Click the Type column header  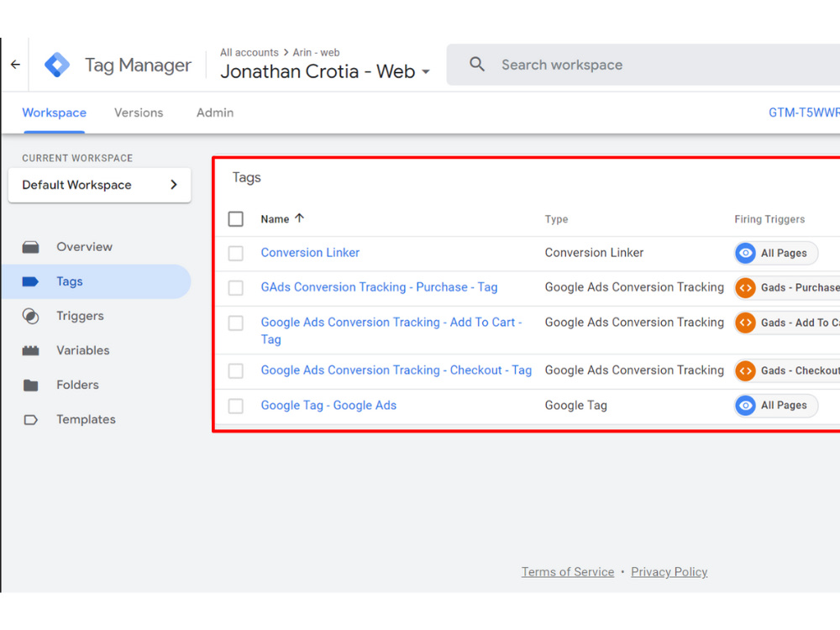pyautogui.click(x=557, y=219)
